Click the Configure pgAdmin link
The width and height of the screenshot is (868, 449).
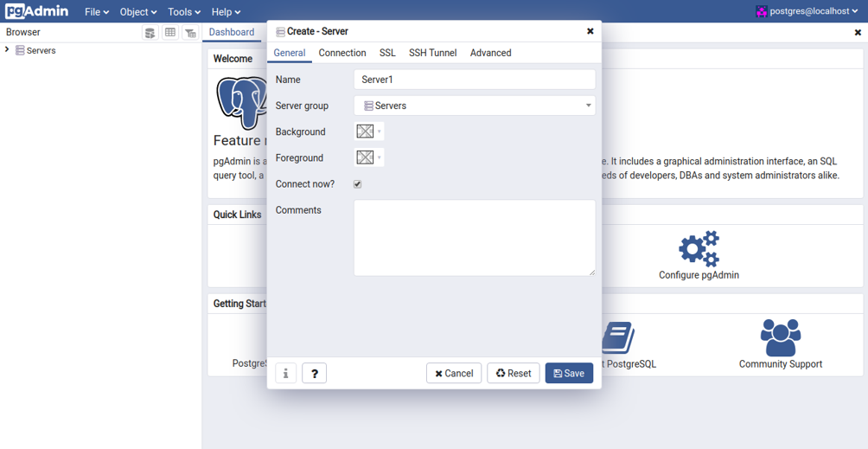699,275
